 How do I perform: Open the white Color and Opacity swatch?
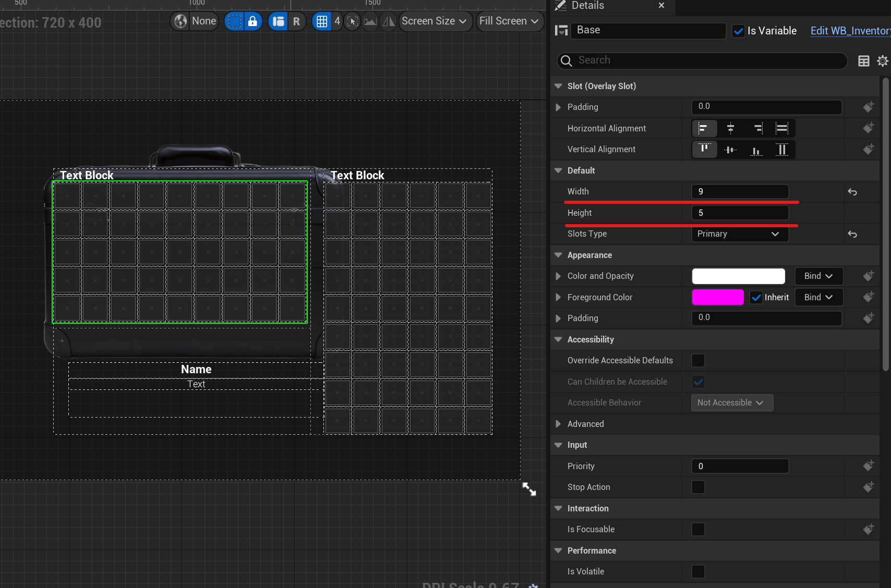point(738,276)
